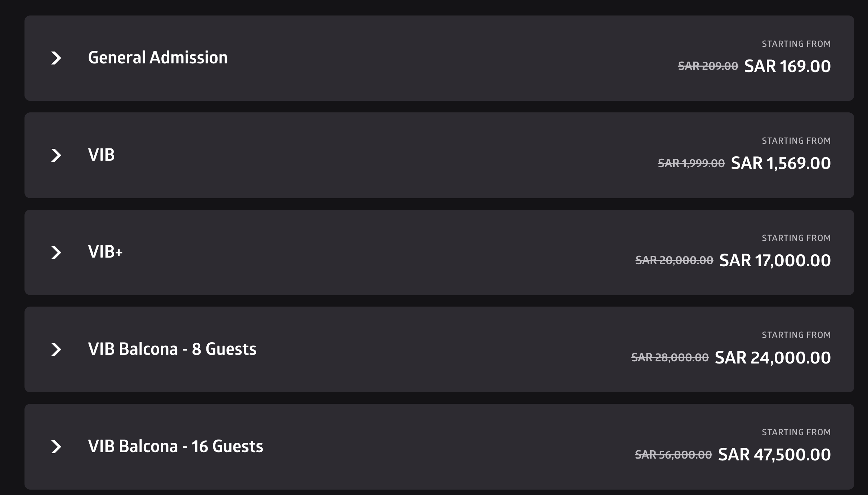Click the crossed-out SAR 209.00 price
The height and width of the screenshot is (495, 868).
708,66
